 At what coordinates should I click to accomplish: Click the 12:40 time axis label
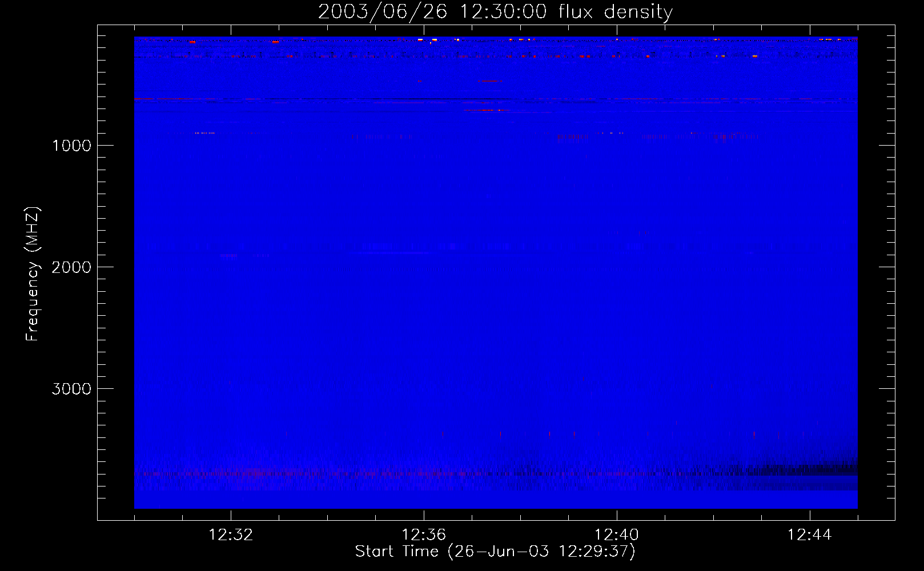(x=617, y=535)
